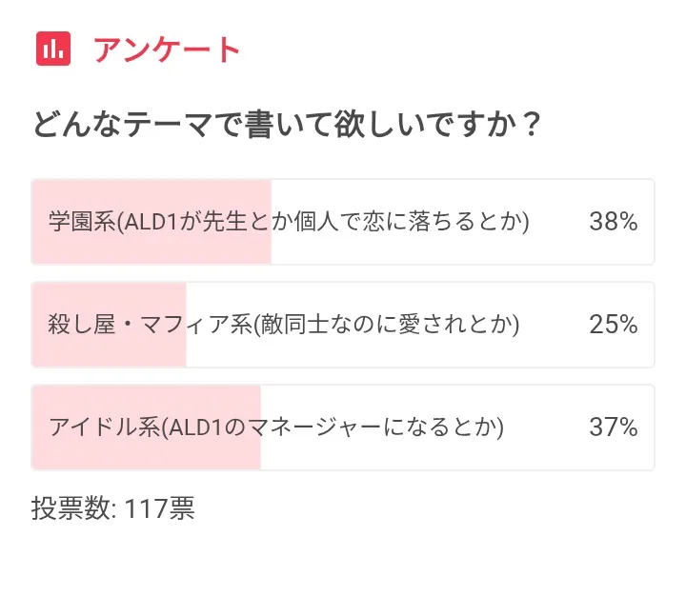Choose the アイドル系 poll option

click(x=342, y=427)
